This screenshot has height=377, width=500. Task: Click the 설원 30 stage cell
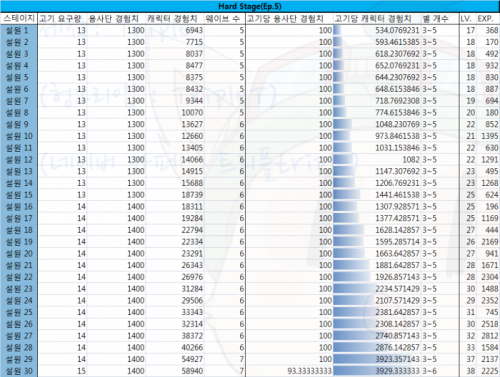tap(19, 371)
